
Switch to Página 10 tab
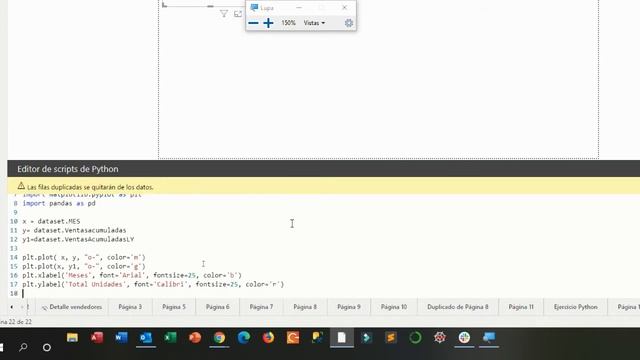(394, 307)
